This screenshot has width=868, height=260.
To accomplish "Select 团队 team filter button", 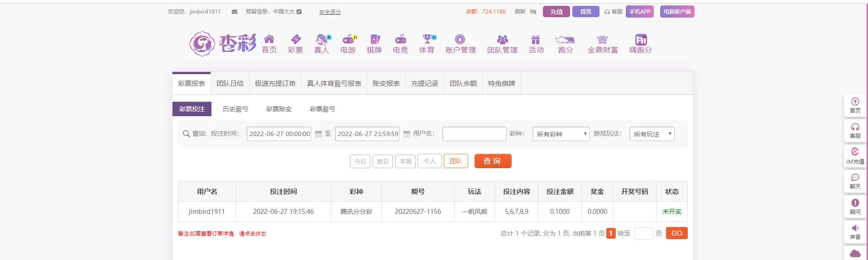I will point(456,161).
